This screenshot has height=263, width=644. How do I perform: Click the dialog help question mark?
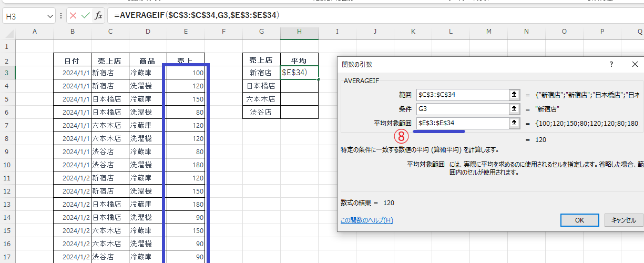611,64
